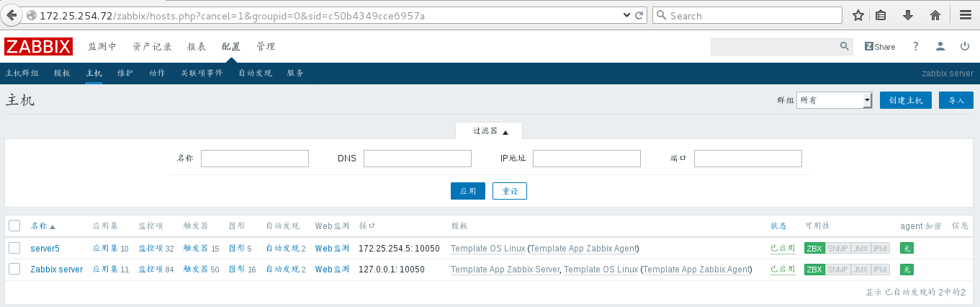Switch to the 动作 submenu
This screenshot has width=980, height=307.
tap(157, 74)
